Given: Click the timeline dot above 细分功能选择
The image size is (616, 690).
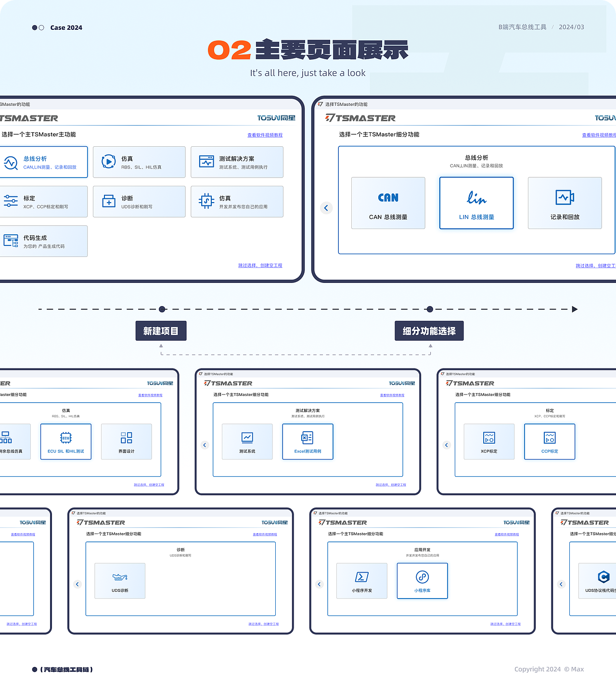Looking at the screenshot, I should click(430, 309).
